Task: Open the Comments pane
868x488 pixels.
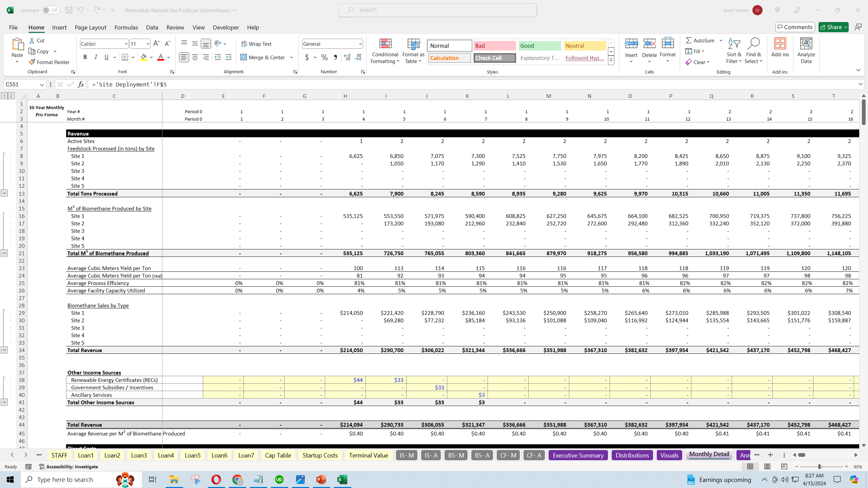Action: [x=795, y=27]
